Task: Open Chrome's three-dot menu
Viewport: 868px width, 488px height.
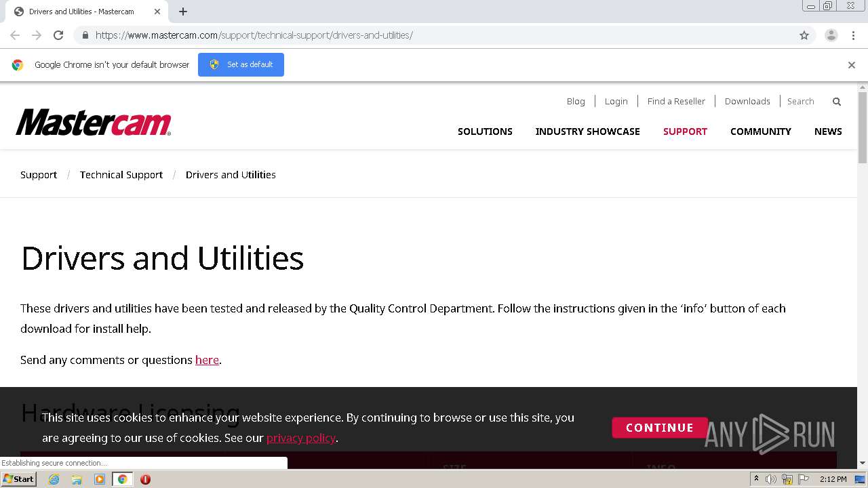Action: click(853, 35)
